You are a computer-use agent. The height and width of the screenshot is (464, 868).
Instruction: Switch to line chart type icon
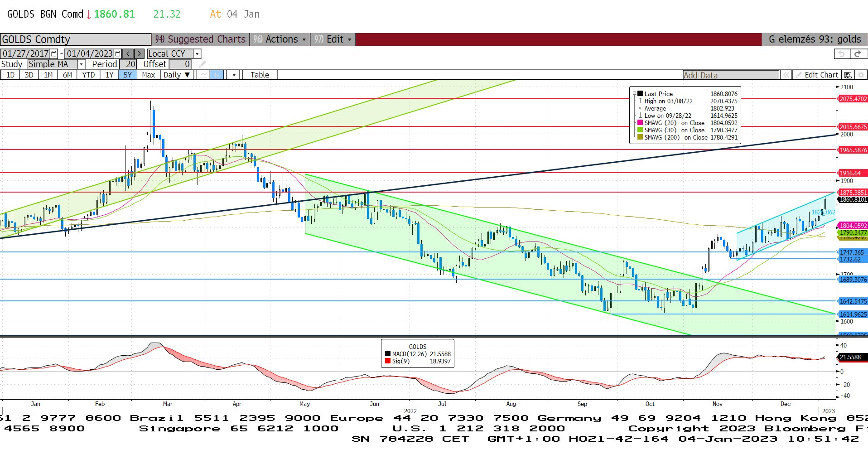[x=203, y=75]
